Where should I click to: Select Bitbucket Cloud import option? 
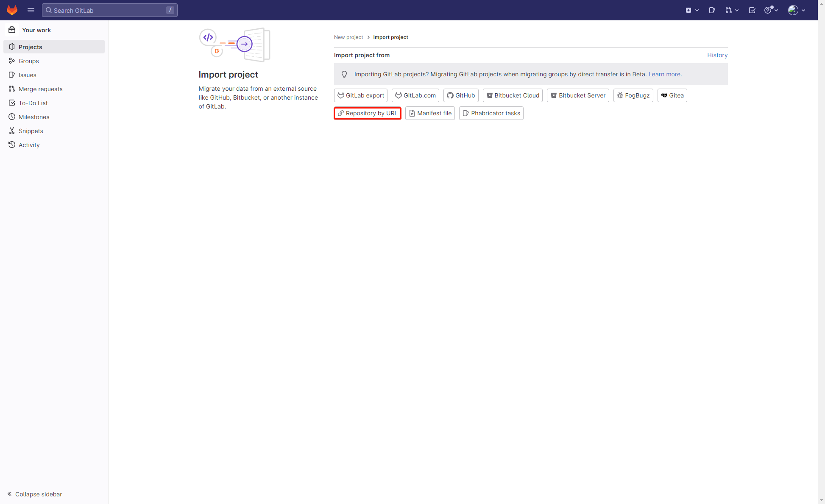coord(513,95)
